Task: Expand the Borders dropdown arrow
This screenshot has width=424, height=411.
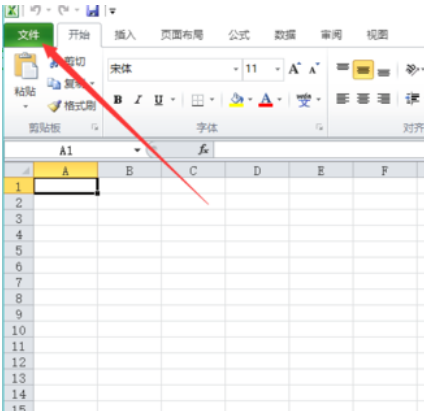Action: coord(212,99)
